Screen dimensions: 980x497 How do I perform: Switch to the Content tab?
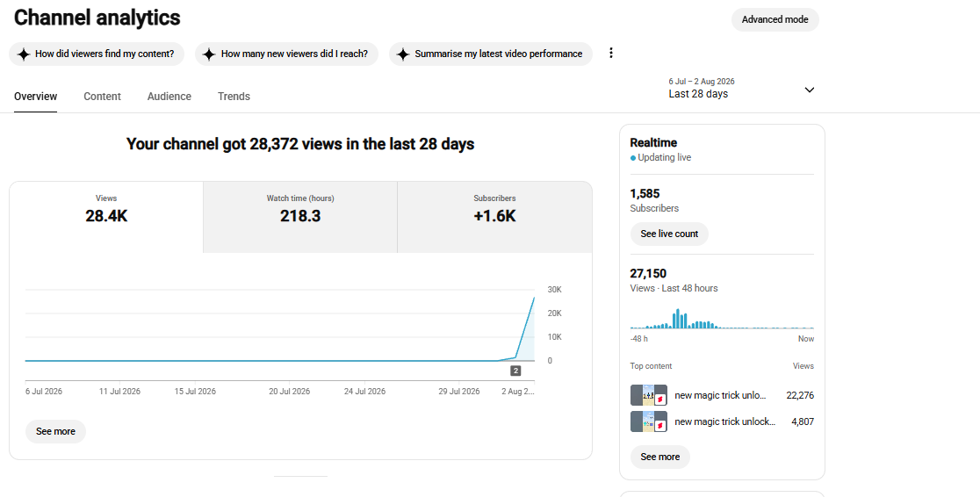102,97
